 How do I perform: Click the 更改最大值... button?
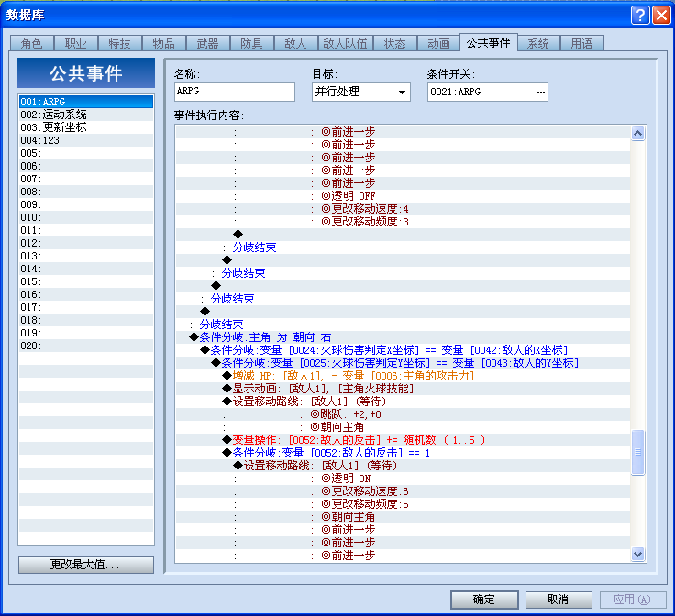pos(86,565)
